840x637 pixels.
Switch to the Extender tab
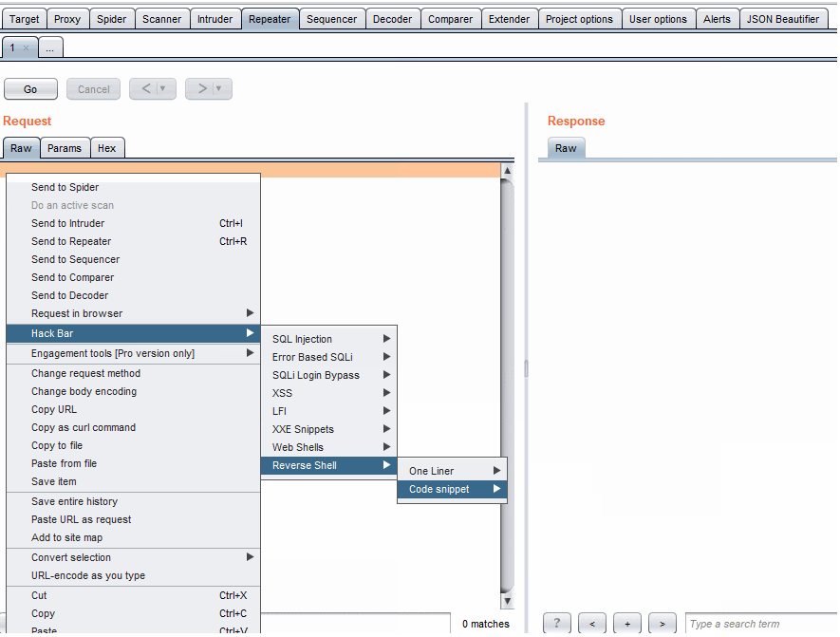(509, 19)
